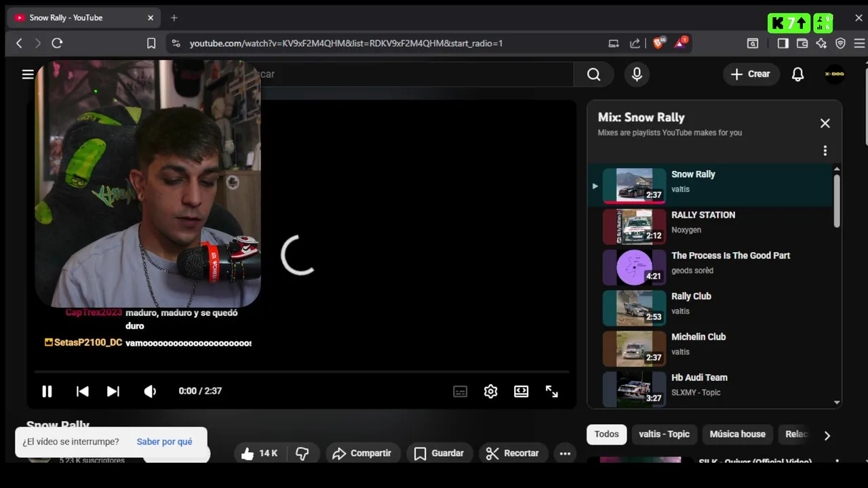
Task: Select the valtis - Topic chip
Action: 664,434
